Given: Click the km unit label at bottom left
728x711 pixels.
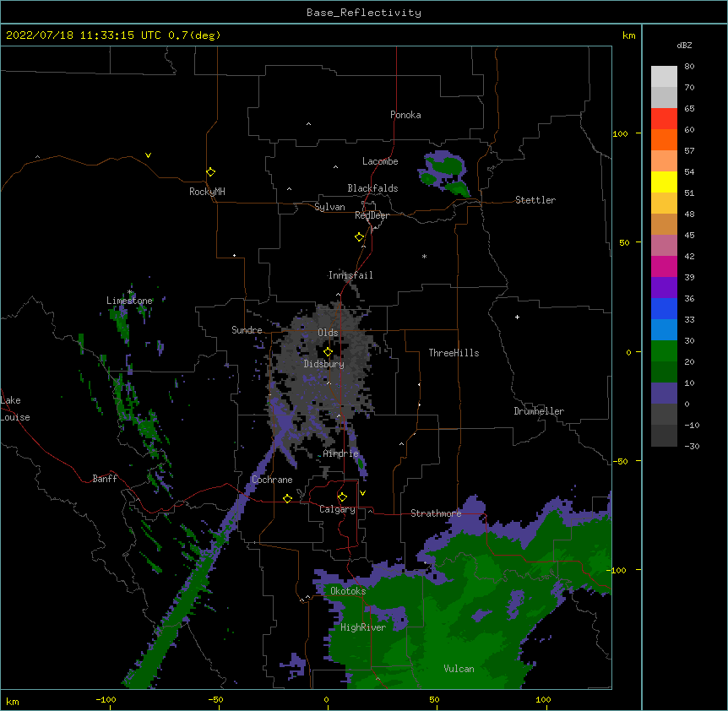Looking at the screenshot, I should (12, 701).
